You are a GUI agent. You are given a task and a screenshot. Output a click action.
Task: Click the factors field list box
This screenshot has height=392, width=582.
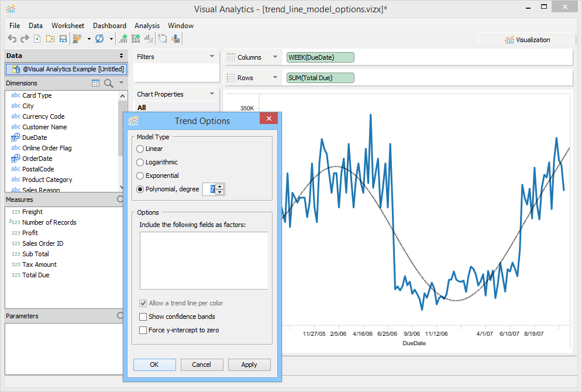point(204,260)
